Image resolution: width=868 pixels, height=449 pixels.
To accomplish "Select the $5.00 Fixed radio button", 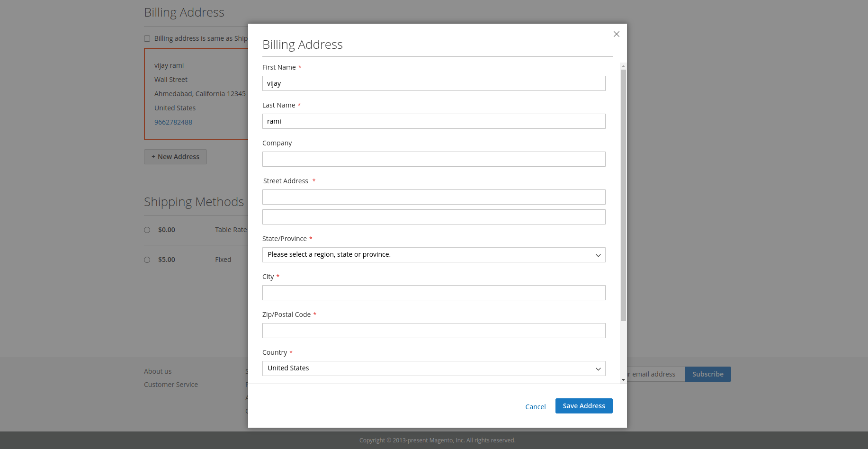I will pyautogui.click(x=147, y=260).
